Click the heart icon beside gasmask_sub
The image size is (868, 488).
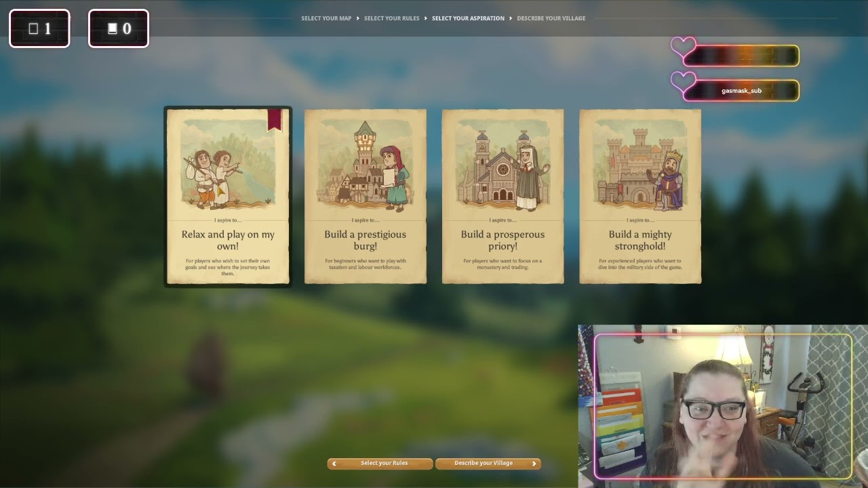point(683,83)
